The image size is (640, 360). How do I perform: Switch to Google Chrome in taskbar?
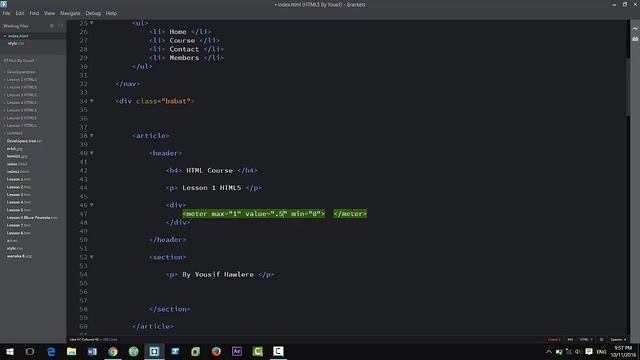click(x=113, y=351)
